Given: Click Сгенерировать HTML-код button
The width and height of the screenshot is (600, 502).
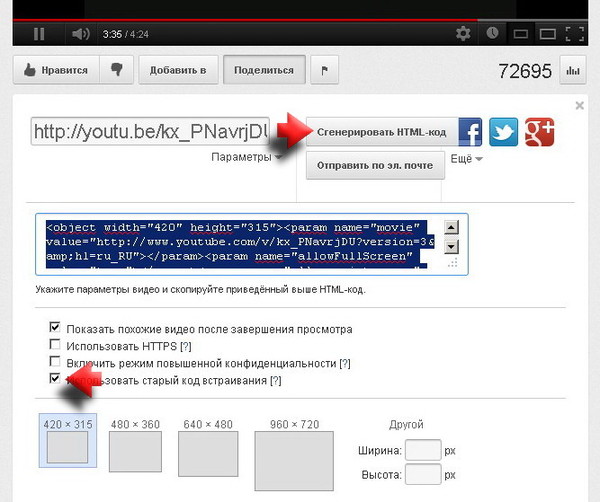Looking at the screenshot, I should [382, 132].
